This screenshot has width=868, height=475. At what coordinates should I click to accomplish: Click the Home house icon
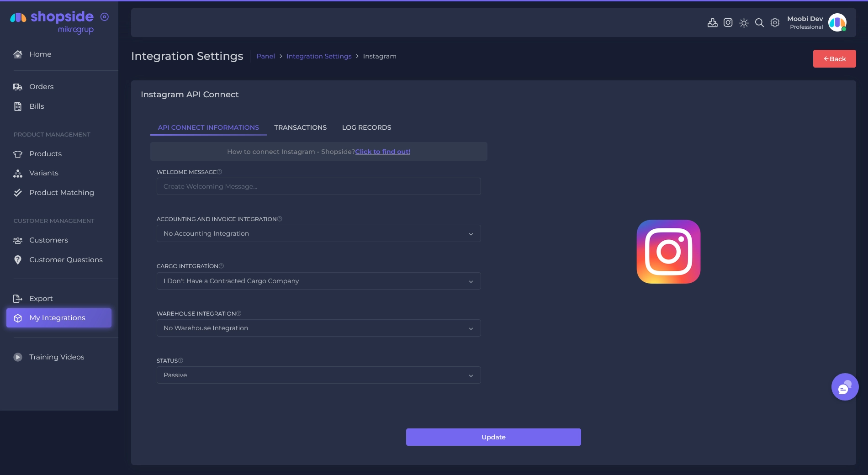point(18,54)
